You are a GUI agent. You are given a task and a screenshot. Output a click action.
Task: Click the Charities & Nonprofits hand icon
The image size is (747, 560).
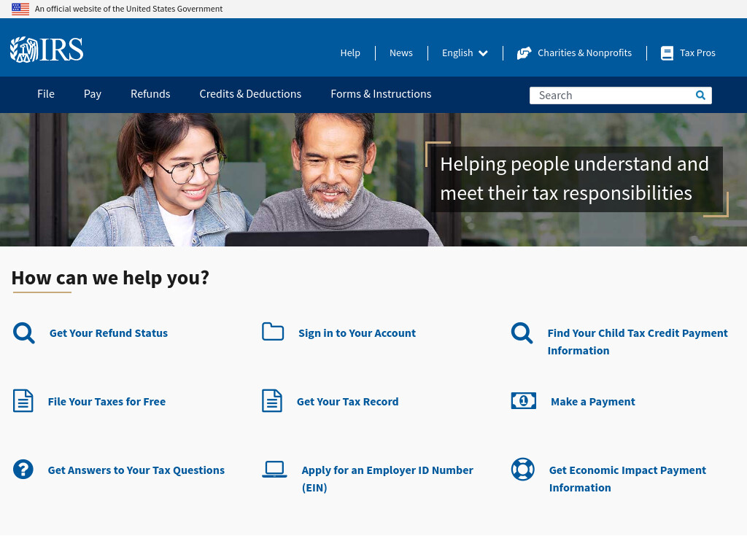click(524, 52)
